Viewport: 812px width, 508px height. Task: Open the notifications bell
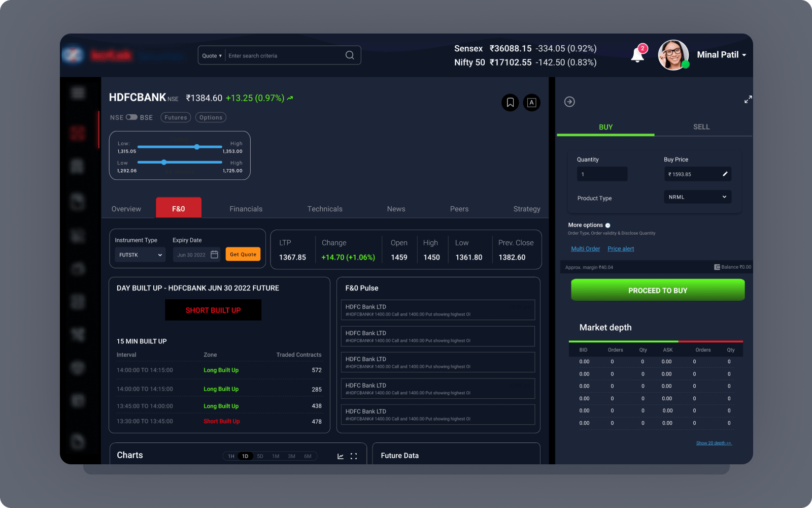point(638,55)
